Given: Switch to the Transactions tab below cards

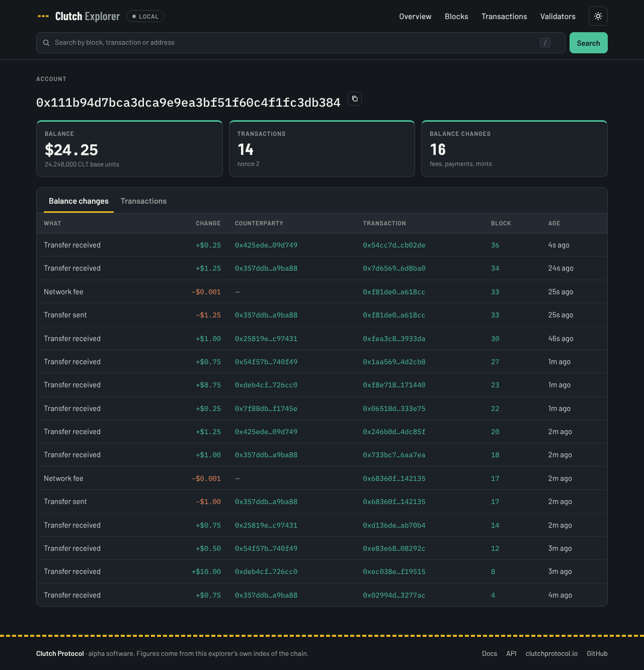Looking at the screenshot, I should pos(143,201).
